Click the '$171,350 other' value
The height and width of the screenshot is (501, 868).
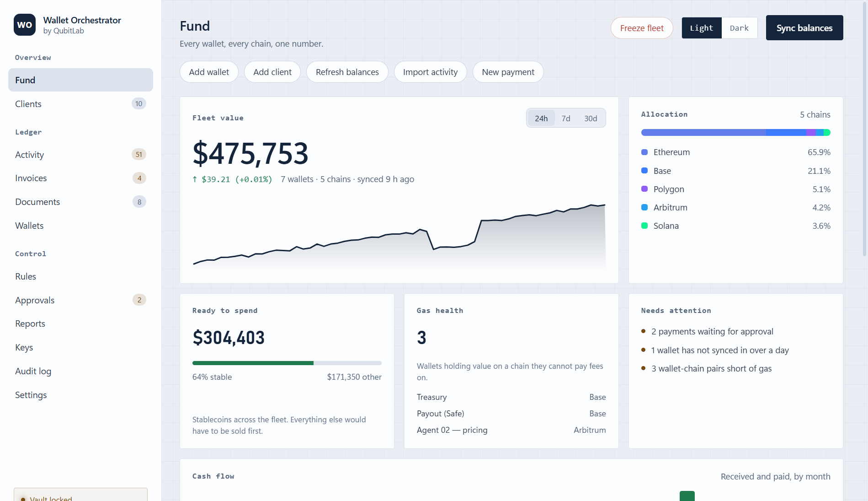354,377
